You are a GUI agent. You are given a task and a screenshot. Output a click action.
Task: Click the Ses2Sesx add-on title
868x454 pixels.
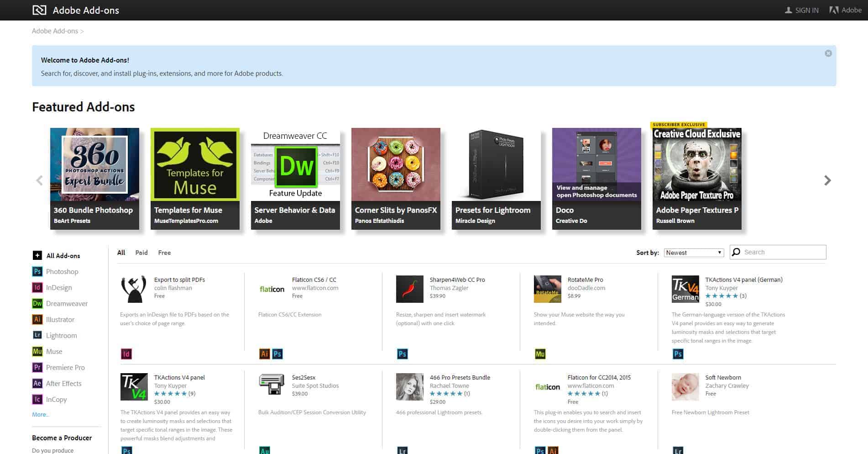[x=303, y=377]
